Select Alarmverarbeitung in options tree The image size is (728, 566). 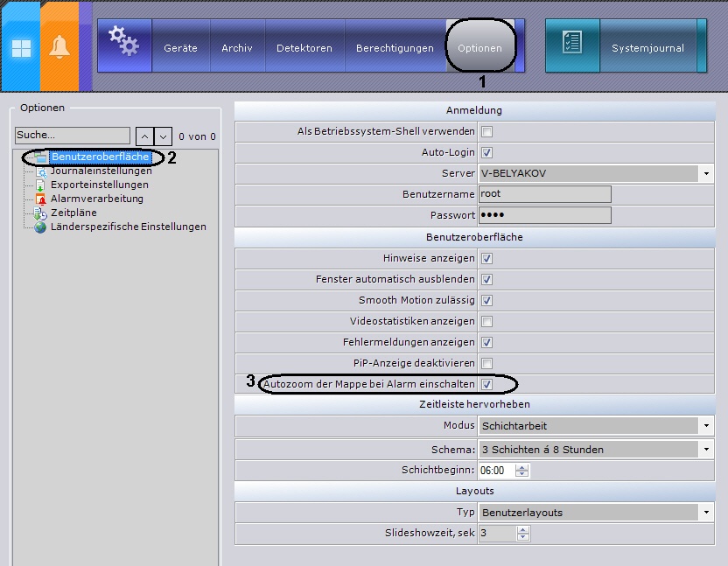(x=96, y=199)
